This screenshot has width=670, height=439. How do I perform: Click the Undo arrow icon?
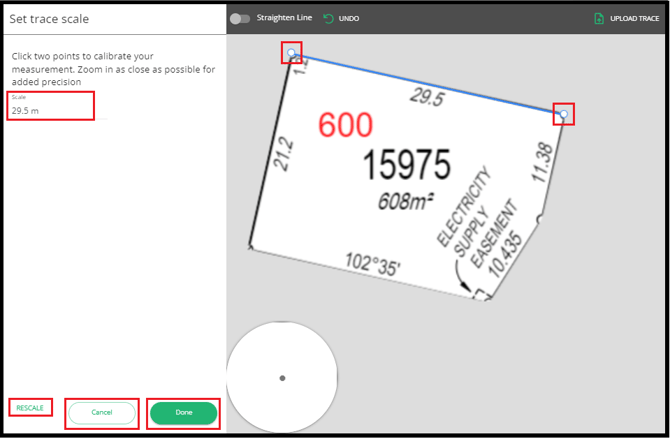328,18
